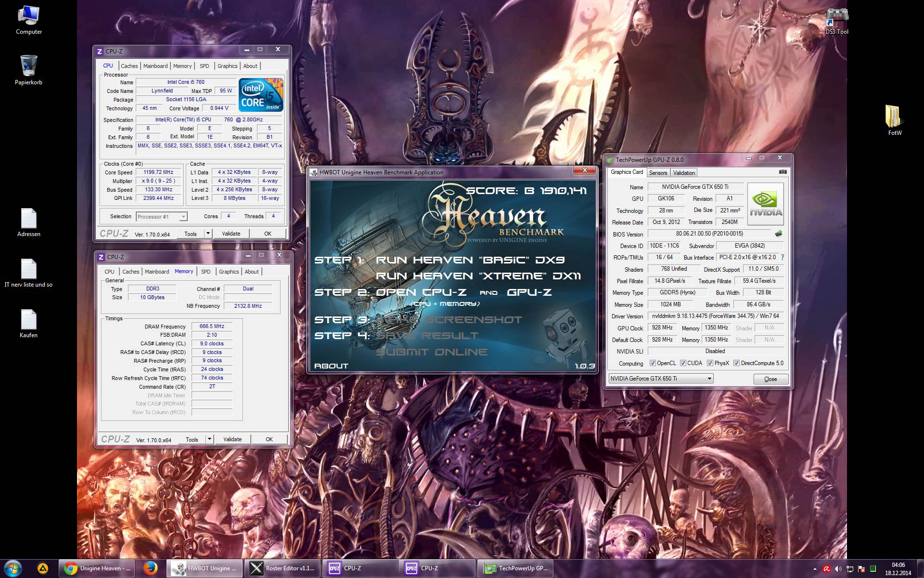Click the GPU-Z BIOS save chip icon

tap(779, 234)
